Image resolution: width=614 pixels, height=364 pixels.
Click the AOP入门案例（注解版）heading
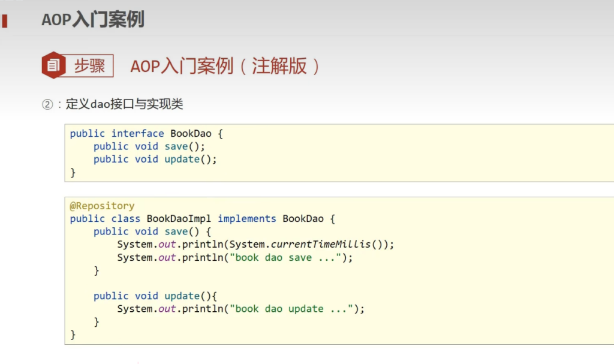[225, 66]
